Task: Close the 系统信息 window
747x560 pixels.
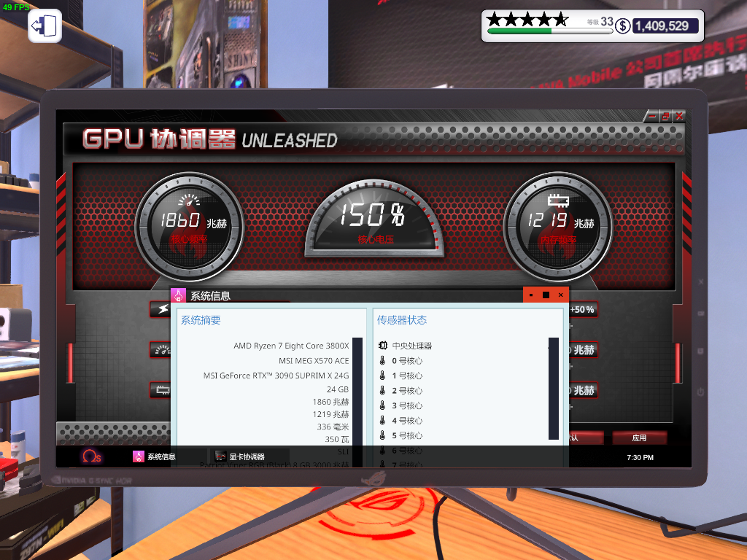Action: [x=561, y=295]
